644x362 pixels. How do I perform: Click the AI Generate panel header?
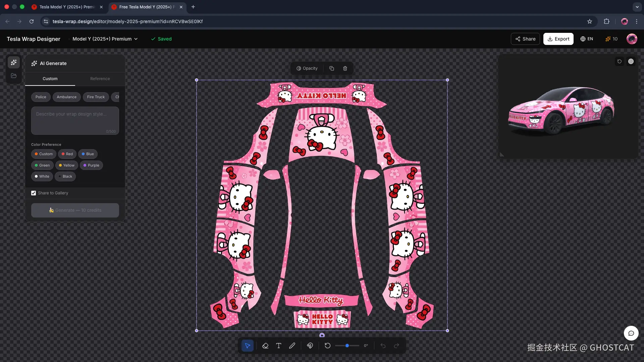pyautogui.click(x=75, y=63)
